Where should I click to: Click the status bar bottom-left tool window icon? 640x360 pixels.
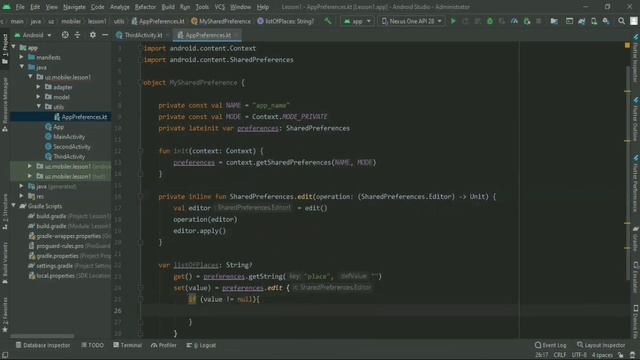tap(5, 355)
